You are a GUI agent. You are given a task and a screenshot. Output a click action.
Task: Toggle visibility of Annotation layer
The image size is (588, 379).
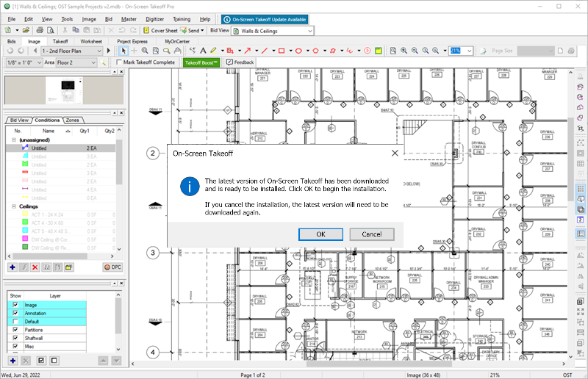(x=15, y=313)
